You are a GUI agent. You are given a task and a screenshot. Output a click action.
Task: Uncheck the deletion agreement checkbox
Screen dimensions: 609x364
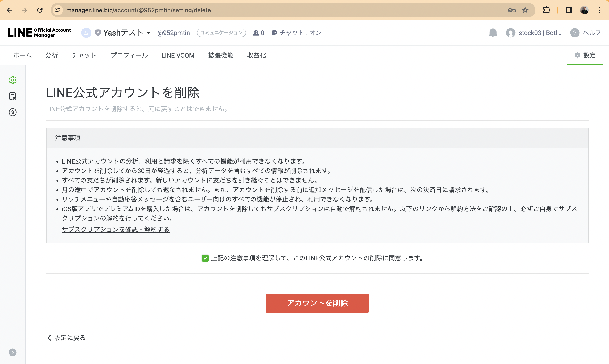205,258
